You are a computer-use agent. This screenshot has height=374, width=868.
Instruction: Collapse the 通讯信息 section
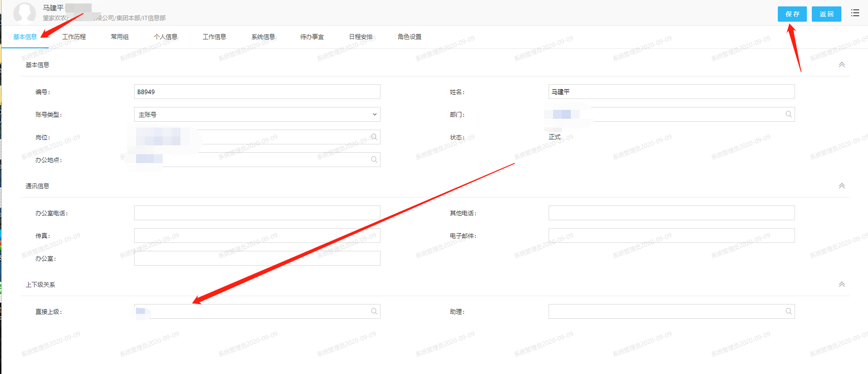pyautogui.click(x=842, y=186)
